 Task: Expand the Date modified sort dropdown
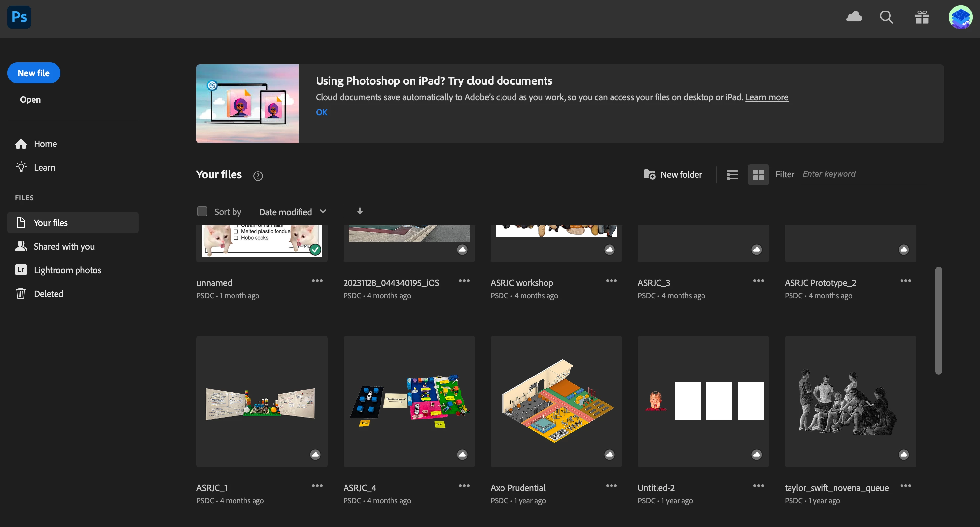pos(292,212)
